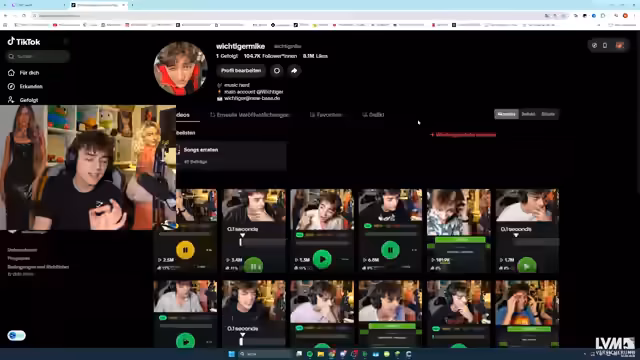Click the share profile arrow icon

point(294,71)
